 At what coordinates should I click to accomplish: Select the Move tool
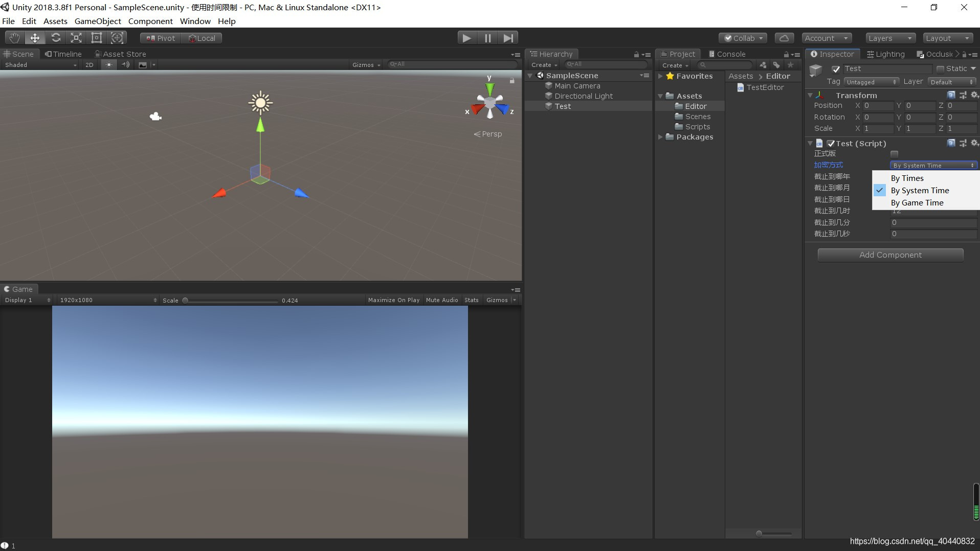[35, 38]
